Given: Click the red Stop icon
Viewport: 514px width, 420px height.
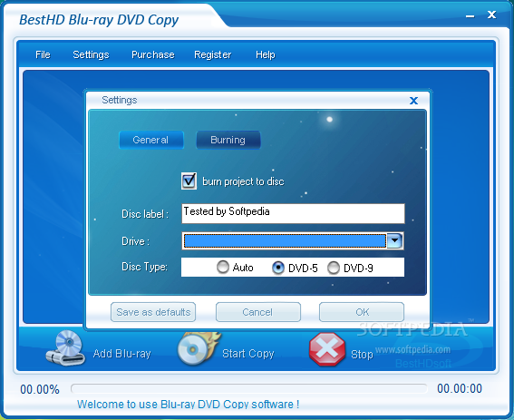Looking at the screenshot, I should coord(327,349).
